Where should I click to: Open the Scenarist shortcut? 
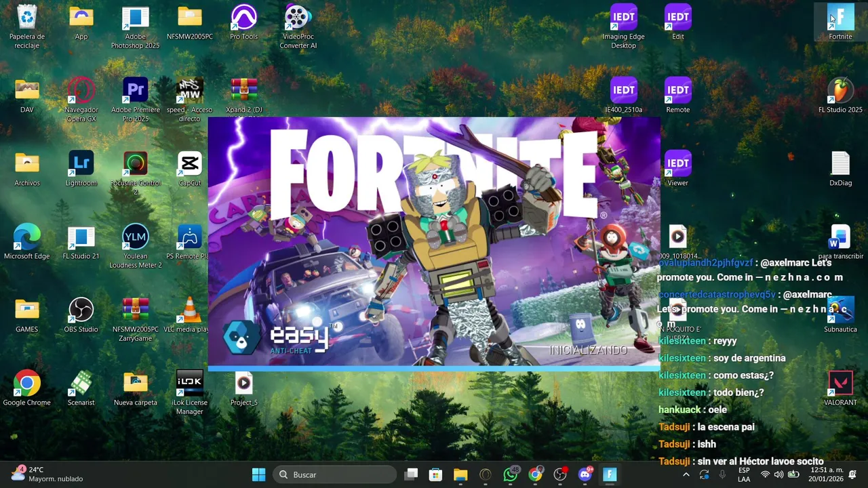tap(81, 388)
